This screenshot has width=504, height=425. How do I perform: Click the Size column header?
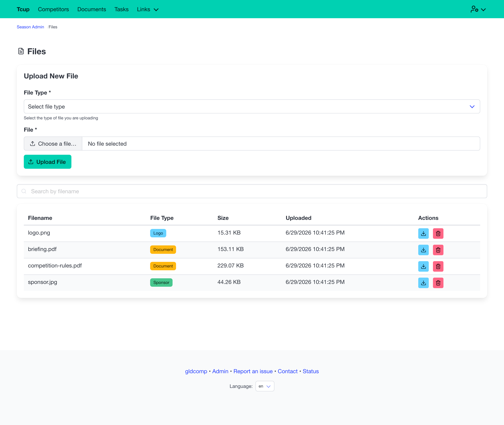(x=223, y=218)
